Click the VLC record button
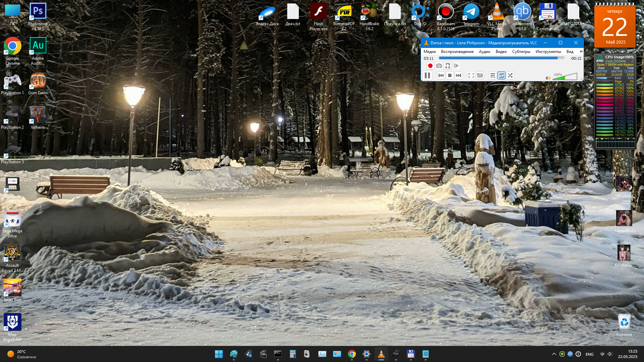The height and width of the screenshot is (362, 644). [430, 66]
